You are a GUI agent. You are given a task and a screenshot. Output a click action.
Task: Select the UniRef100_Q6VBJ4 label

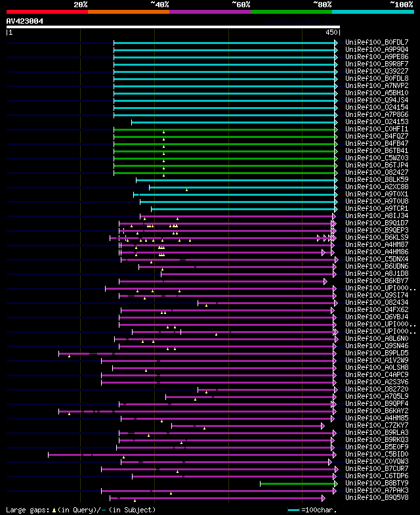coord(377,317)
